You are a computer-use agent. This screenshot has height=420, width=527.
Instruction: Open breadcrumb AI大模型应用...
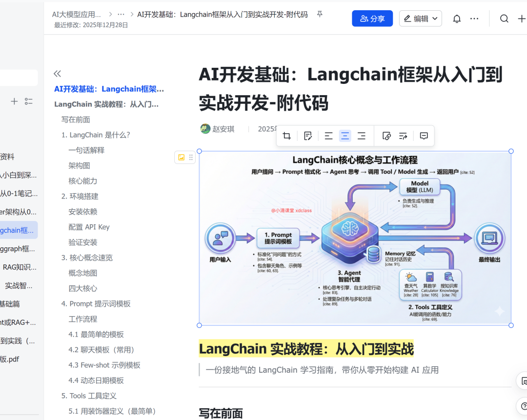[76, 14]
